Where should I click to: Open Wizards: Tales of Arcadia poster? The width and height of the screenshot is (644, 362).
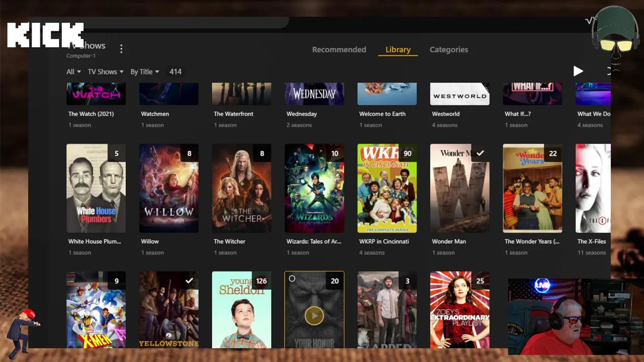314,189
